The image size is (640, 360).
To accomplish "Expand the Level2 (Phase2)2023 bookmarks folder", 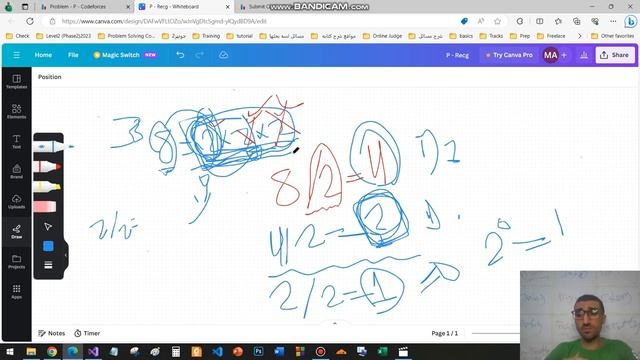I will point(63,36).
